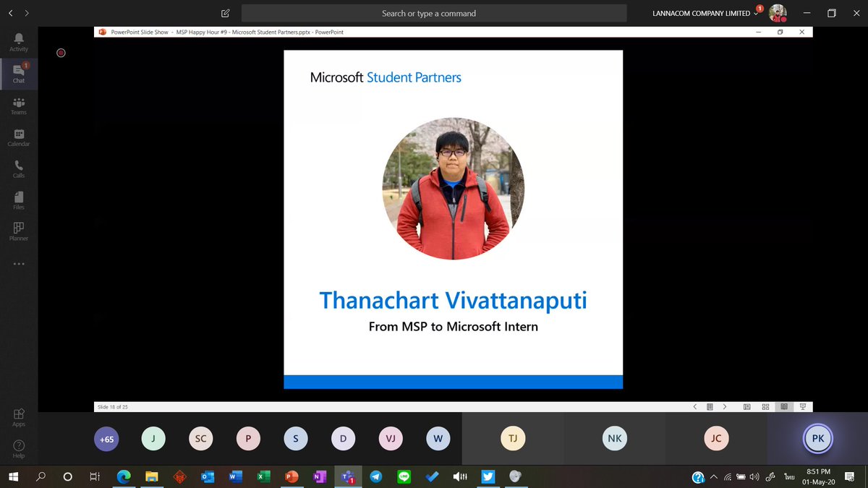Switch PowerPoint to Reading view
Screen dimensions: 868x488
pos(784,407)
